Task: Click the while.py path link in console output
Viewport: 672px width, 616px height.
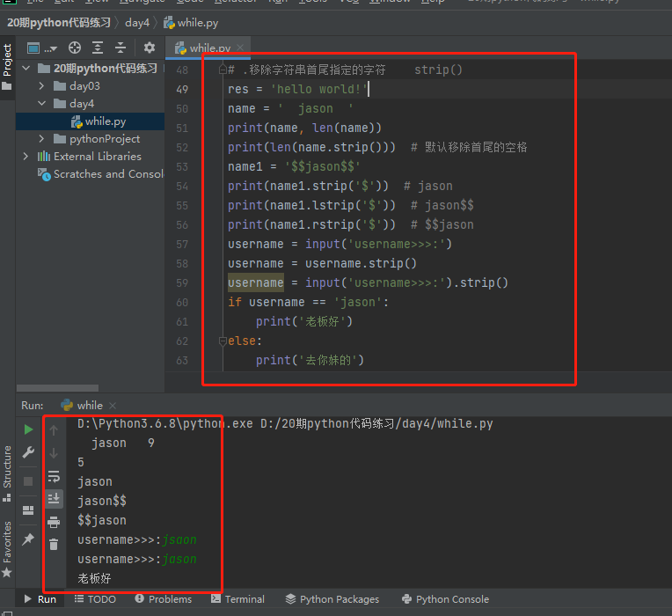Action: coord(376,423)
